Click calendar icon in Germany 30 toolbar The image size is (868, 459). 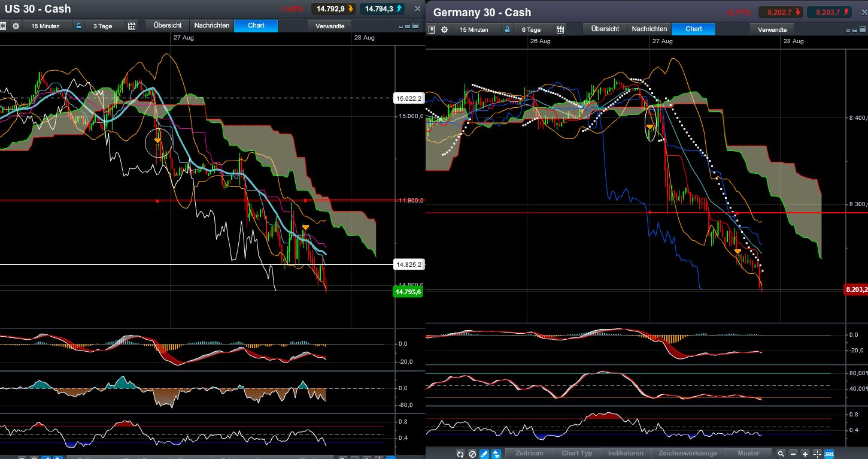pos(560,30)
